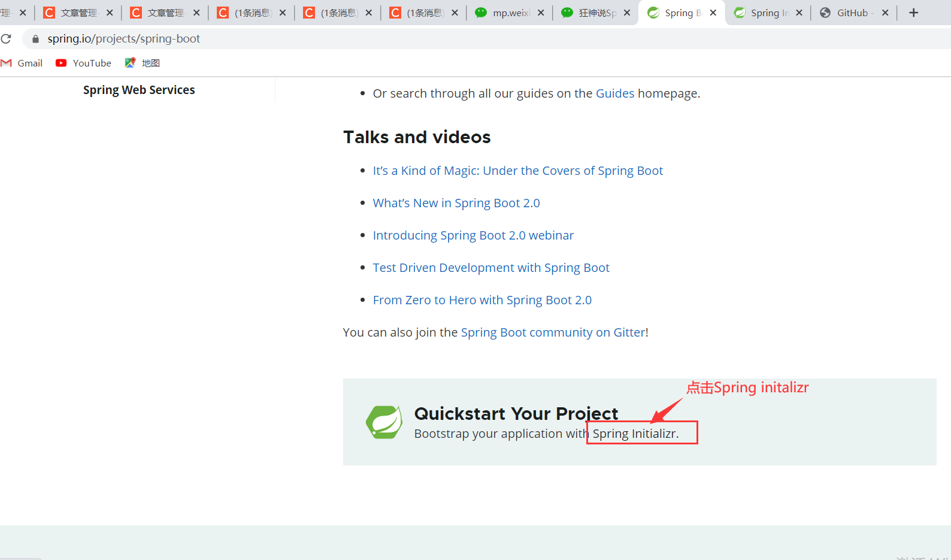
Task: Close the mp.weixi tab
Action: click(x=541, y=13)
